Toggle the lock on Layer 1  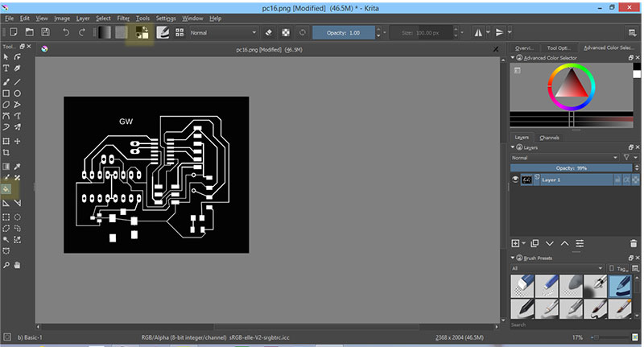coord(618,180)
